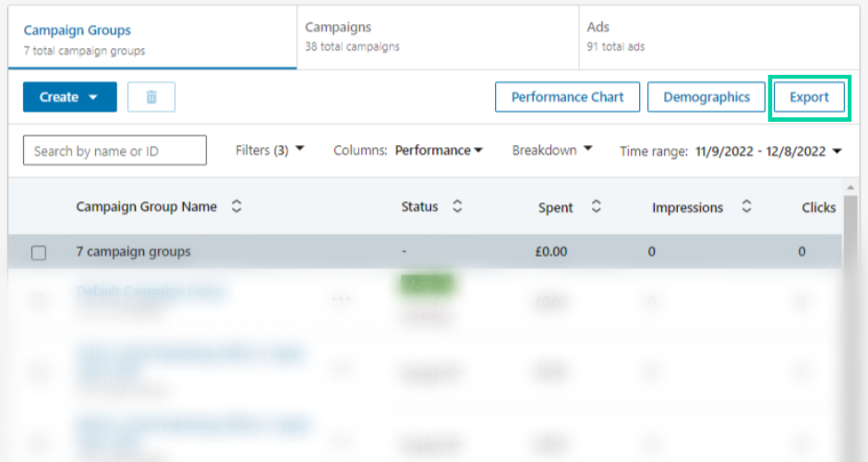This screenshot has height=462, width=868.
Task: Select the 7 campaign groups checkbox
Action: coord(39,252)
